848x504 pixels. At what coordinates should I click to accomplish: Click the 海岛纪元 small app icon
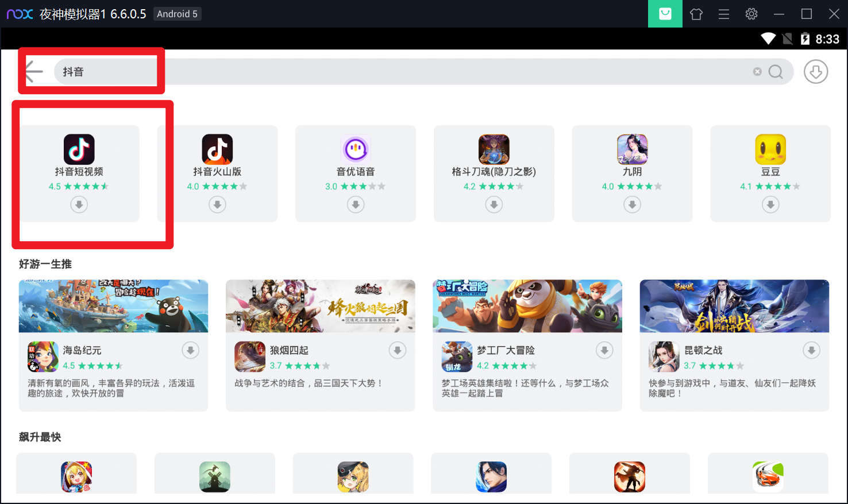(43, 356)
